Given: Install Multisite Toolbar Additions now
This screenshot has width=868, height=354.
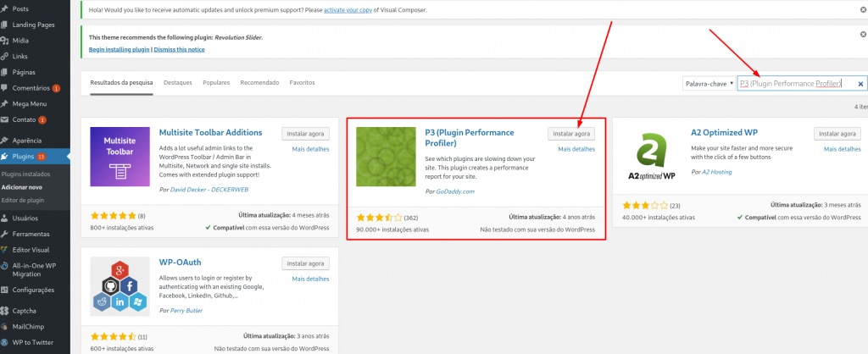Looking at the screenshot, I should pyautogui.click(x=305, y=134).
